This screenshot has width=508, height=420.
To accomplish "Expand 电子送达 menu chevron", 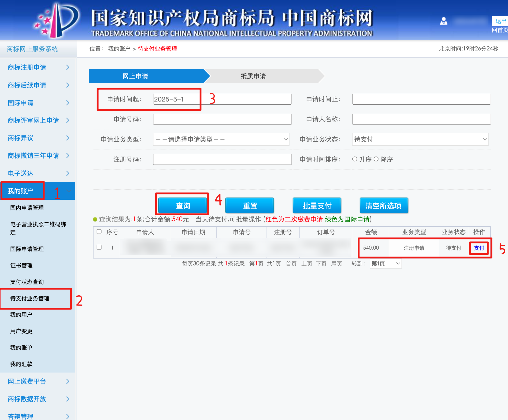I will [x=68, y=173].
